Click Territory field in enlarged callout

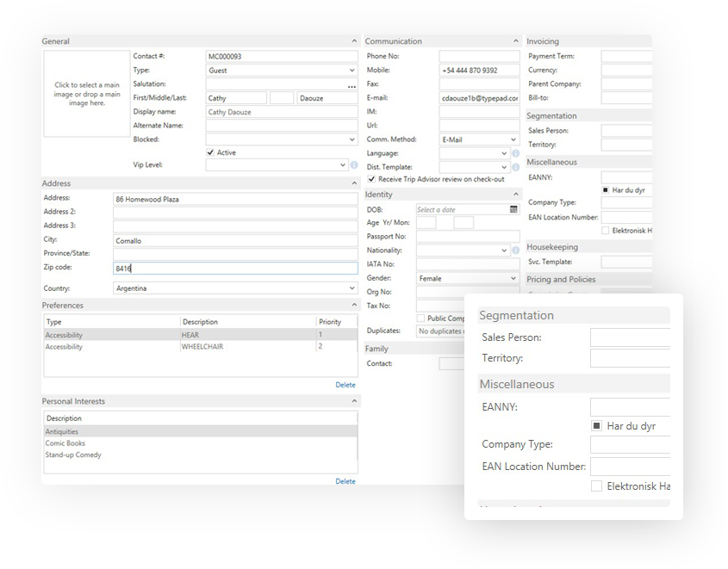point(630,358)
